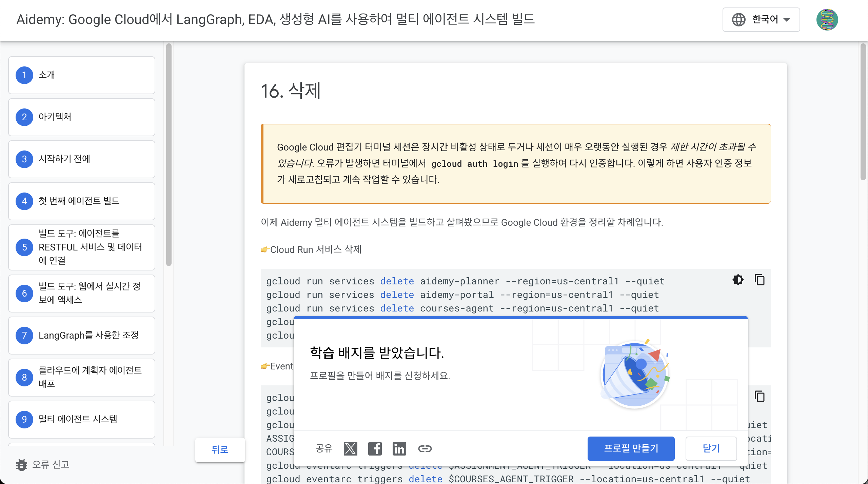The width and height of the screenshot is (868, 484).
Task: Open the user profile avatar
Action: pos(827,20)
